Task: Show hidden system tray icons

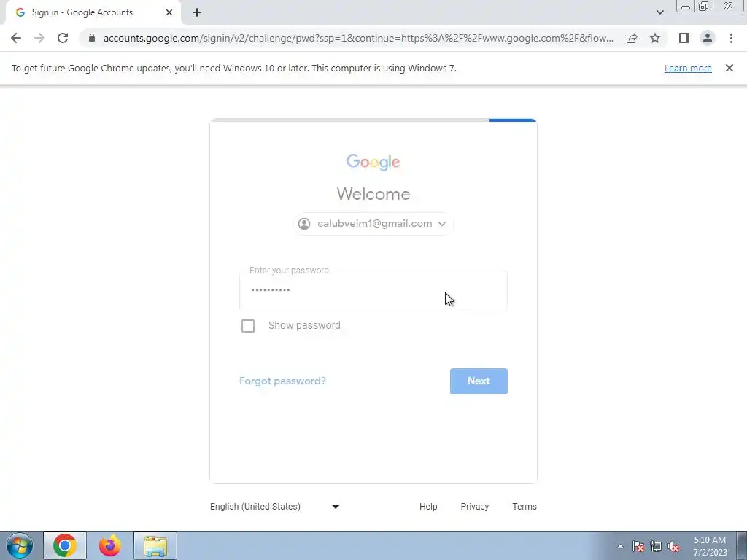Action: (x=620, y=546)
